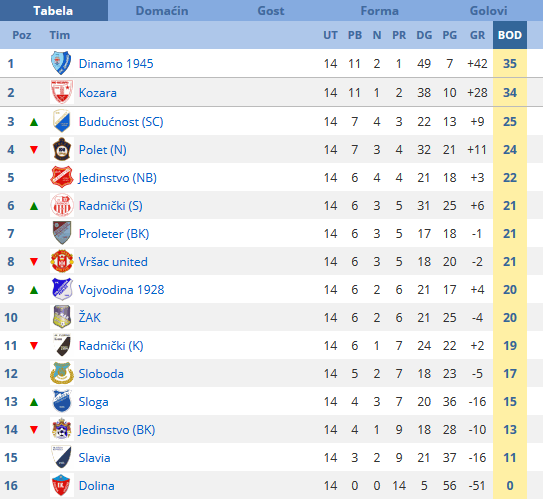Open the Proleter (BK) team link
The height and width of the screenshot is (500, 544).
tap(114, 234)
